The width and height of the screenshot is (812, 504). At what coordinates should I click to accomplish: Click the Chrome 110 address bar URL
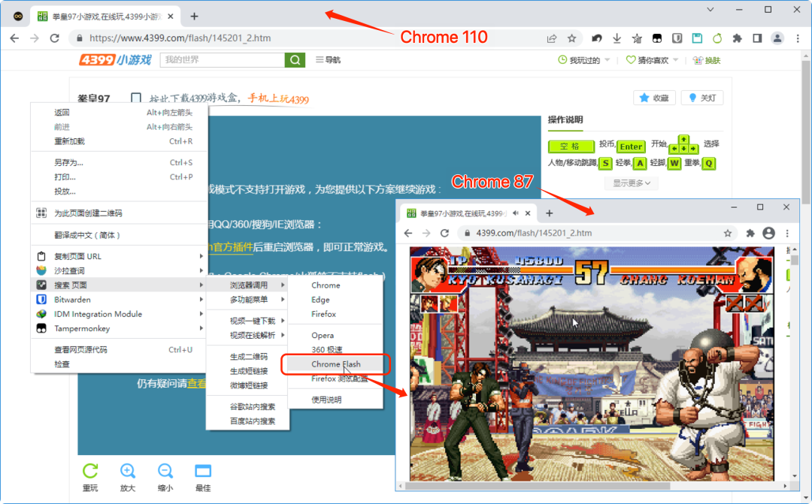180,38
